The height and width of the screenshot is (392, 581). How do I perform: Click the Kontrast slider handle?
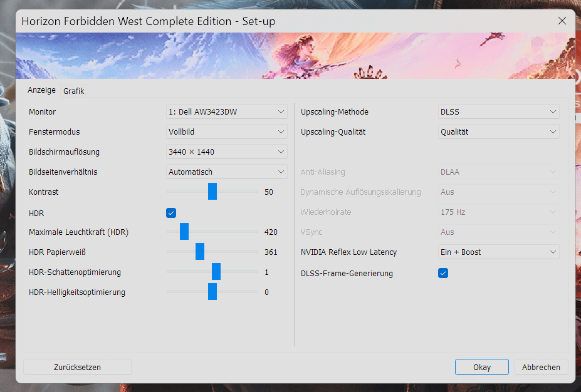tap(212, 192)
